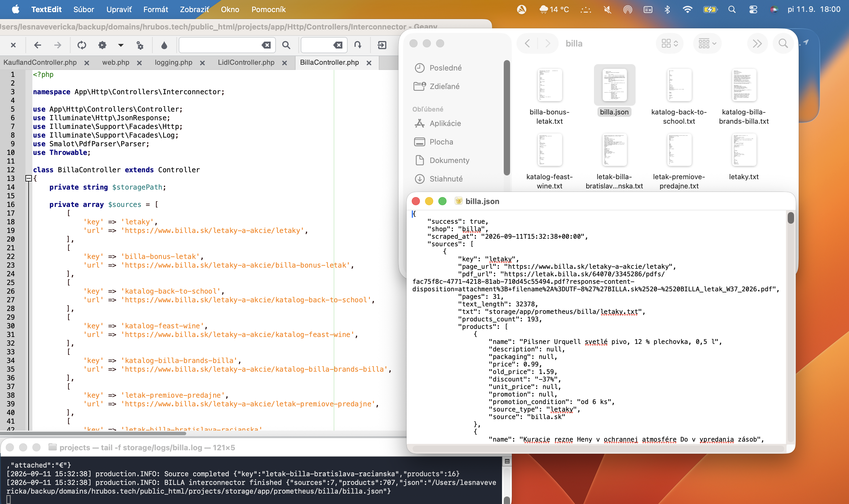
Task: Open Finder icon view switcher dropdown
Action: click(669, 43)
